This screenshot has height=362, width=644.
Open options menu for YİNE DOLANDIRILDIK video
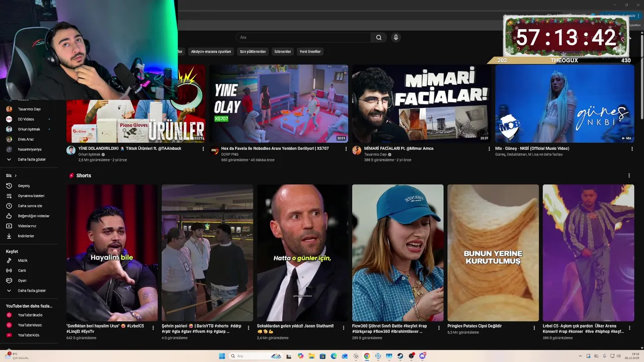pyautogui.click(x=203, y=149)
